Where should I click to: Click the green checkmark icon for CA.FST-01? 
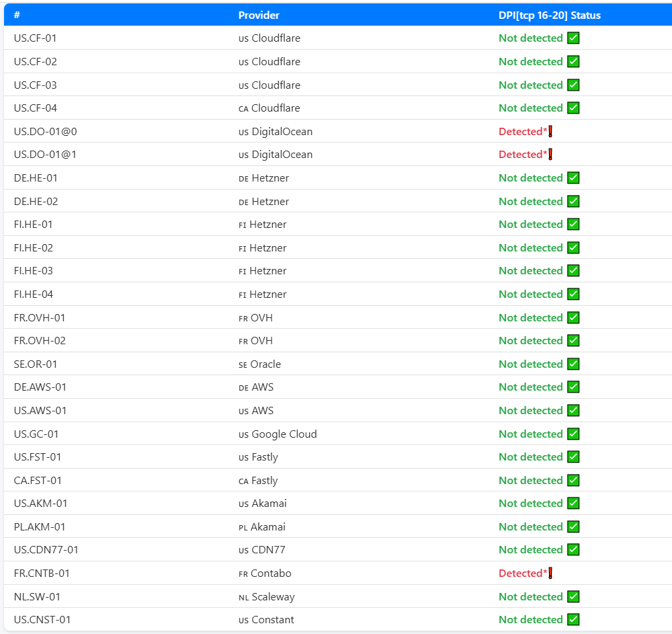click(x=573, y=480)
